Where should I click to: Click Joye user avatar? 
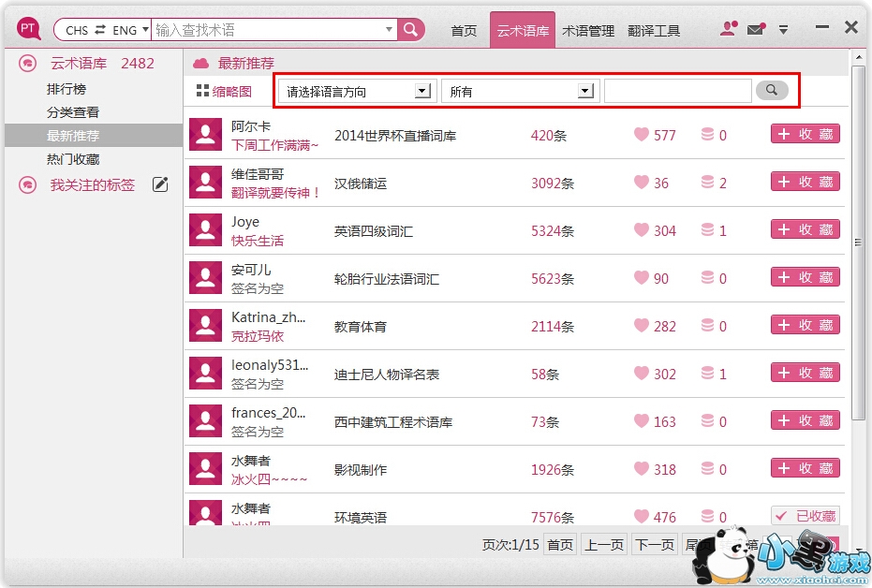tap(205, 230)
